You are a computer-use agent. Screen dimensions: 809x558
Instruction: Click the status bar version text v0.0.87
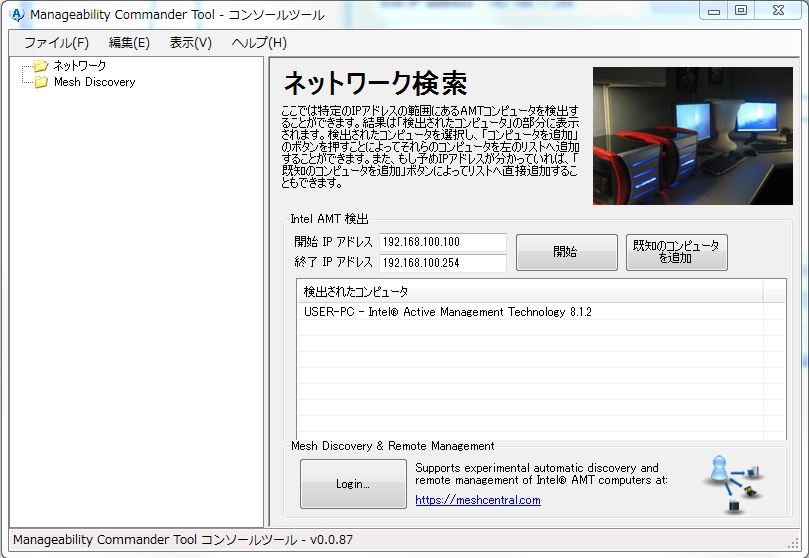(331, 540)
